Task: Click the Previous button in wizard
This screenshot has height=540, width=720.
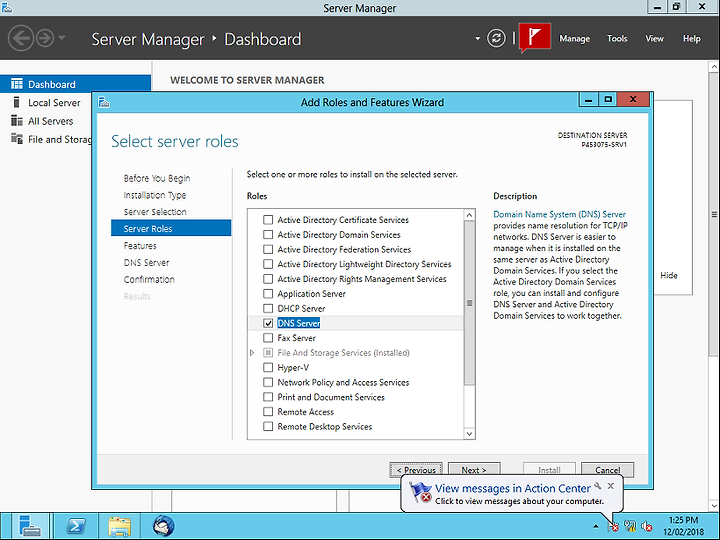Action: (416, 470)
